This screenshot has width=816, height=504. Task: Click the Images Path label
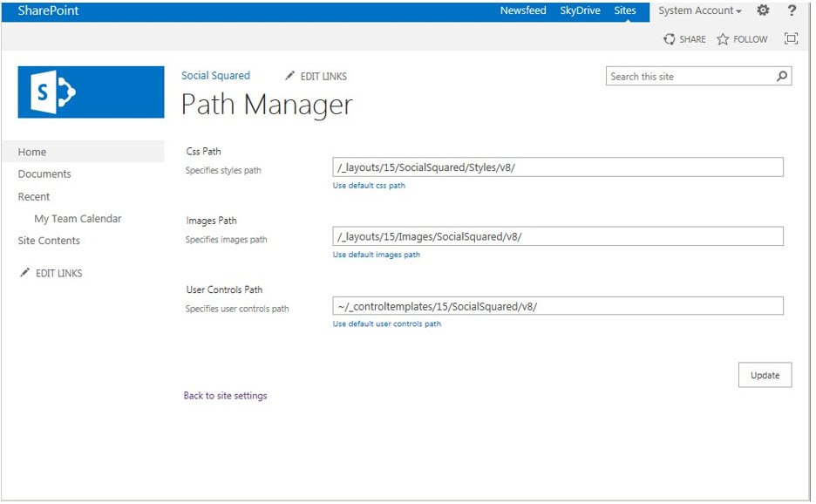point(211,221)
